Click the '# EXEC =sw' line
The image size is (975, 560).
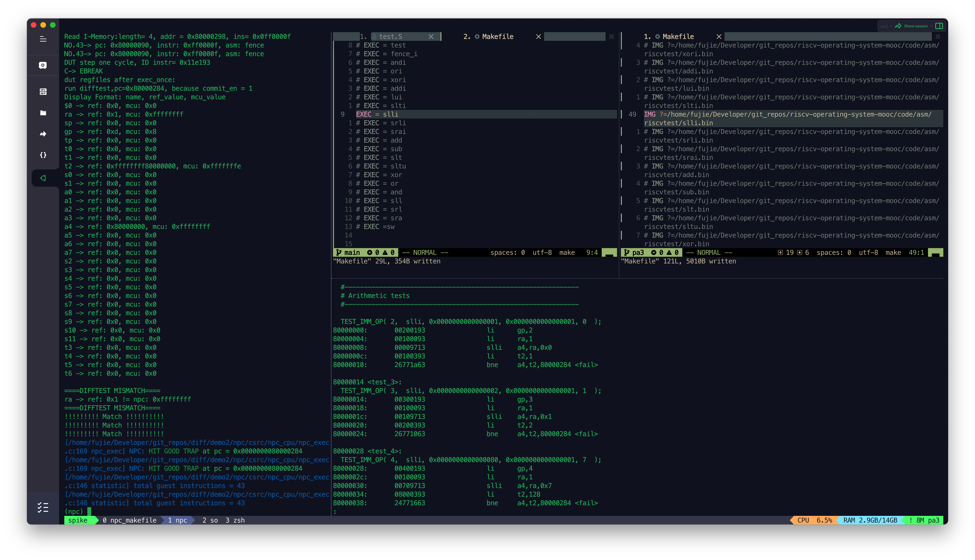tap(375, 226)
